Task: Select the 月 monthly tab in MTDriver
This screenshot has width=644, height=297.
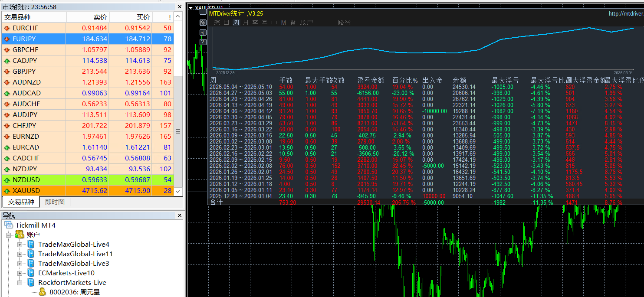Action: (246, 23)
